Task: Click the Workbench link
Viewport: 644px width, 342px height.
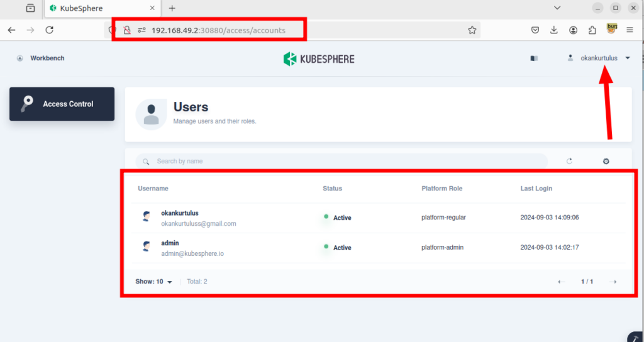Action: click(x=47, y=58)
